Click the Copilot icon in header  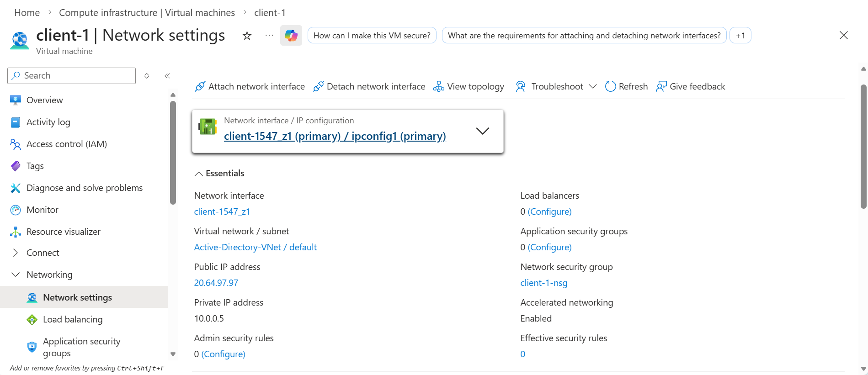pos(291,36)
